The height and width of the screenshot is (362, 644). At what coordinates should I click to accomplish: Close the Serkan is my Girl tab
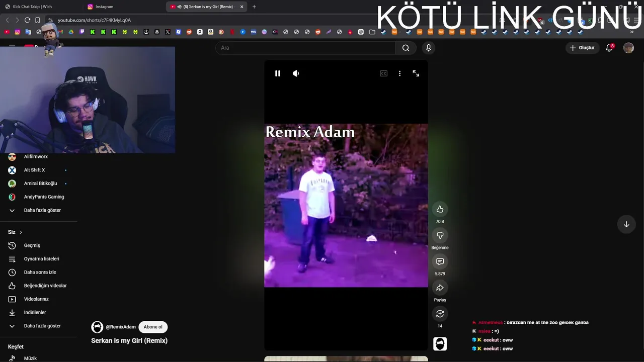coord(242,7)
